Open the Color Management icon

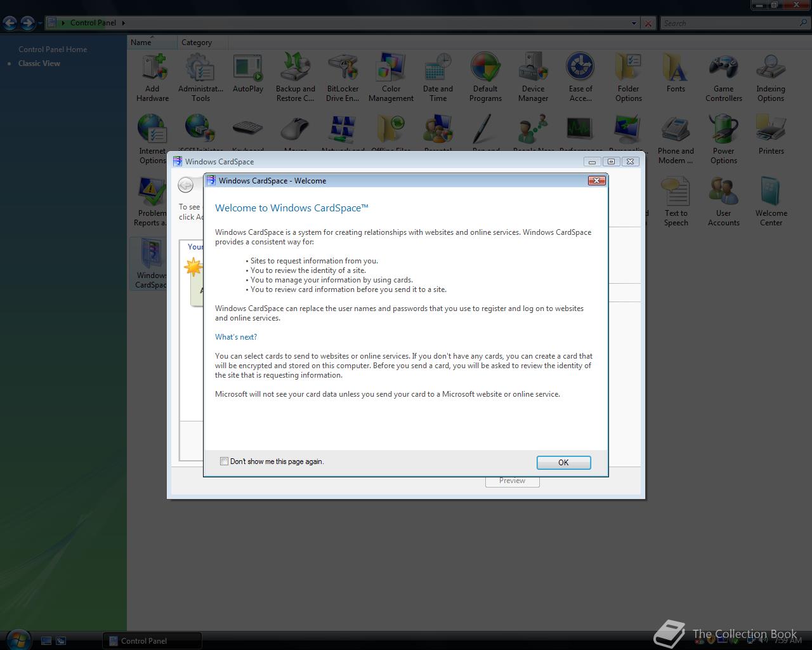pos(391,77)
